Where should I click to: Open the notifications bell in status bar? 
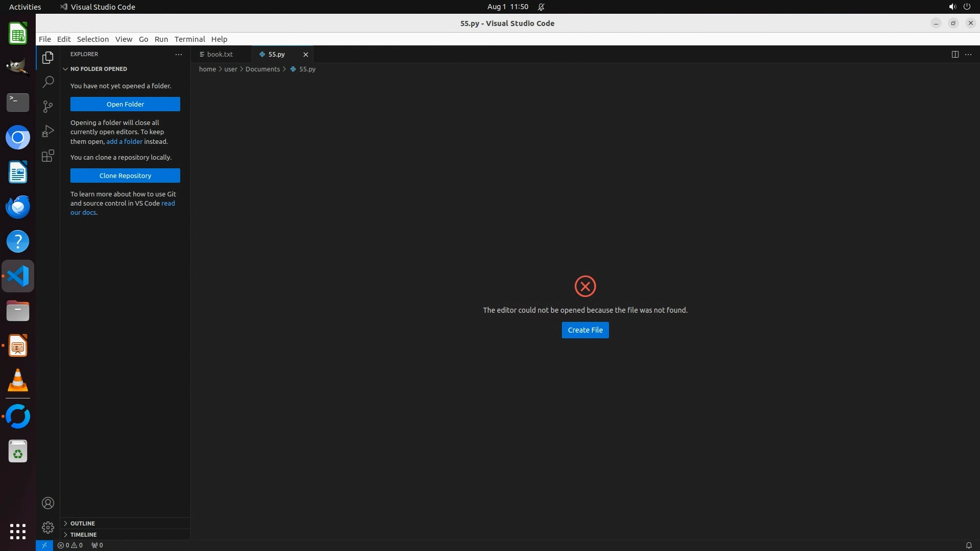pyautogui.click(x=968, y=545)
